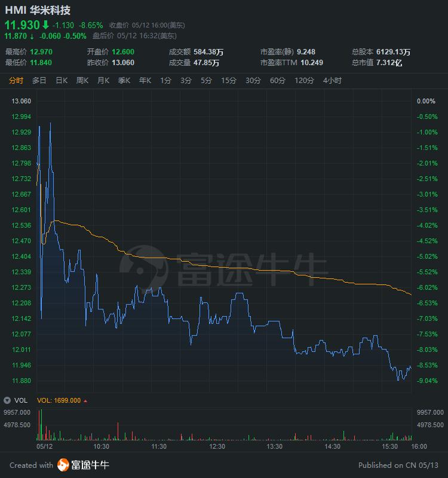The image size is (448, 478).
Task: Click the Futu logo icon in footer
Action: coord(63,465)
